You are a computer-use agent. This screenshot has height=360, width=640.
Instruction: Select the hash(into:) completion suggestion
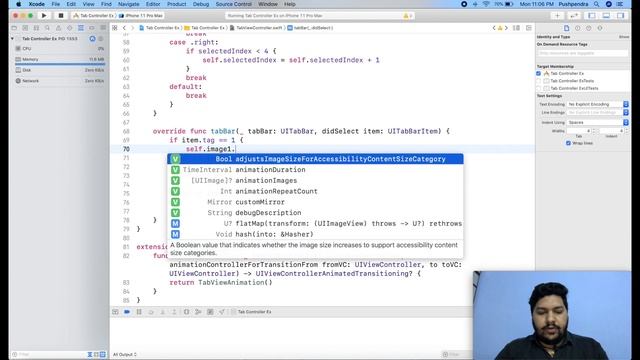[x=315, y=234]
